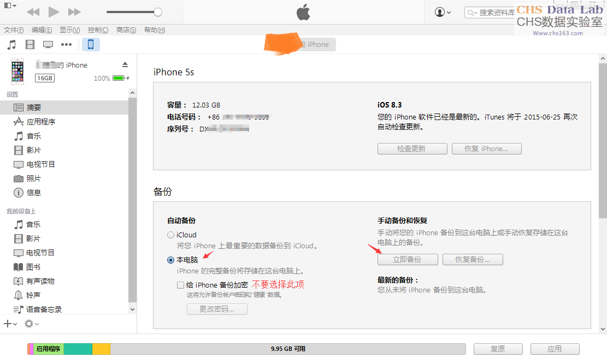Open the 商店(S) menu
This screenshot has height=364, width=607.
pos(126,30)
